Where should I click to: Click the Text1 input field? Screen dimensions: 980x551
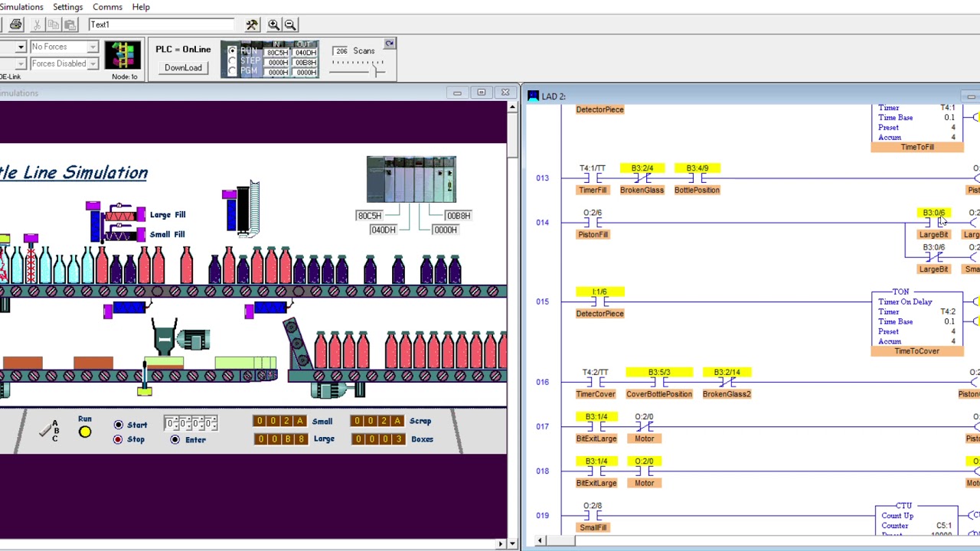[161, 24]
